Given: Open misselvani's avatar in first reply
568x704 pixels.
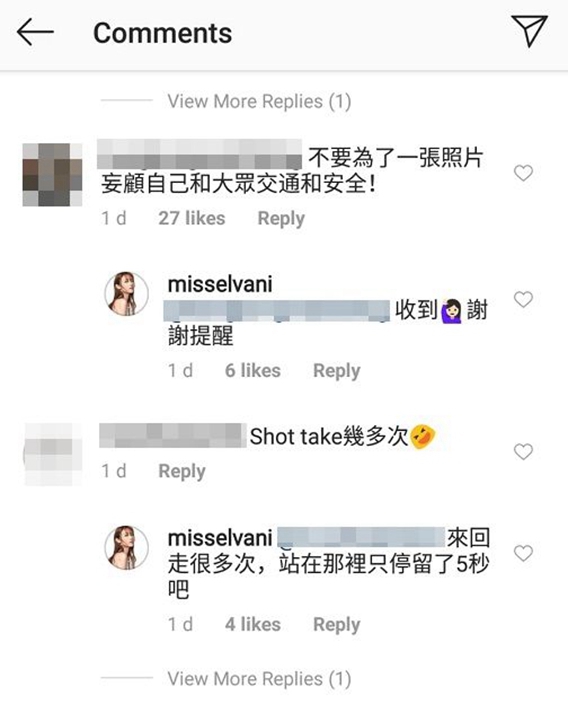Looking at the screenshot, I should point(127,294).
